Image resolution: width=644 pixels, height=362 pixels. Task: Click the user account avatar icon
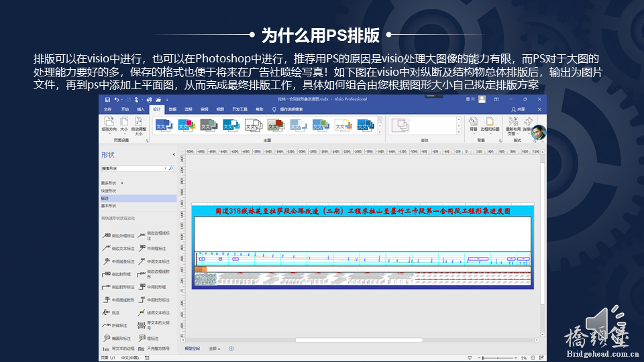[482, 99]
